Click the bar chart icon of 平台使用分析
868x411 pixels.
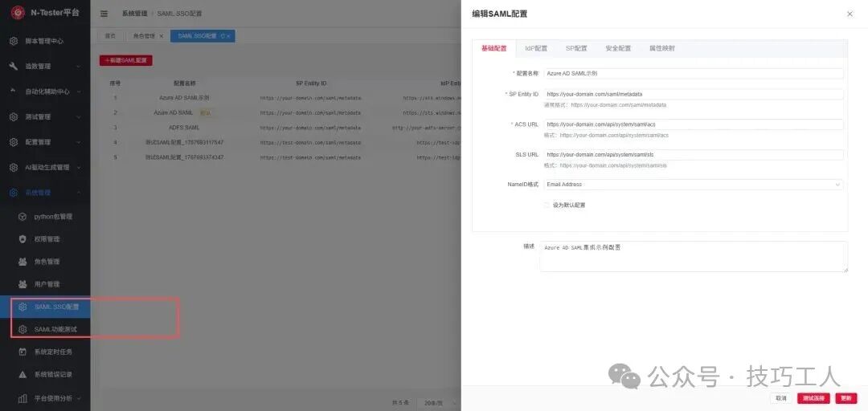coord(23,397)
